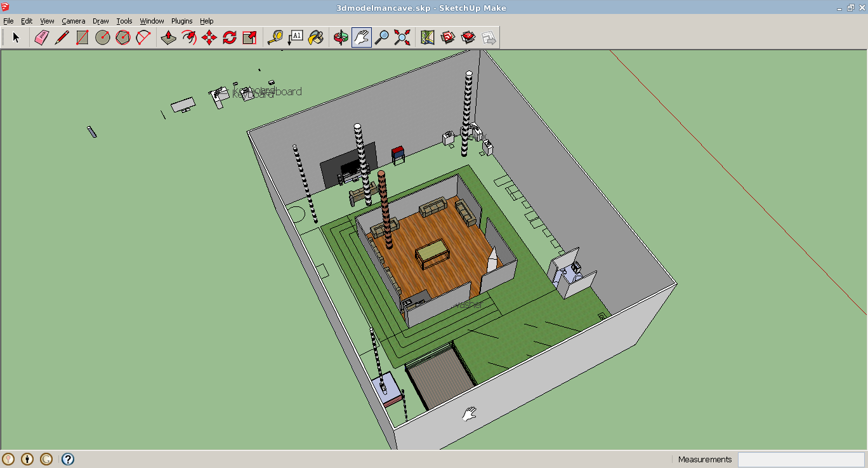Open the Window menu
The image size is (868, 468).
(152, 21)
